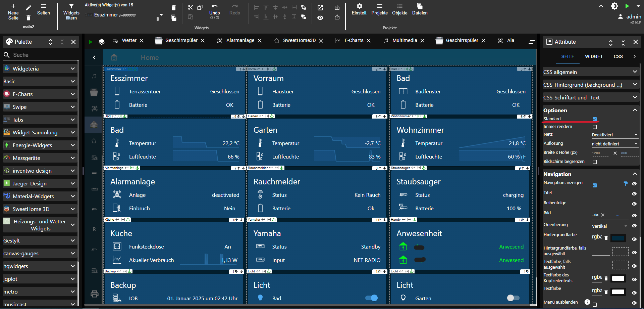Expand CSS-Hintergrund (background-...) section
The image size is (644, 309).
point(591,85)
